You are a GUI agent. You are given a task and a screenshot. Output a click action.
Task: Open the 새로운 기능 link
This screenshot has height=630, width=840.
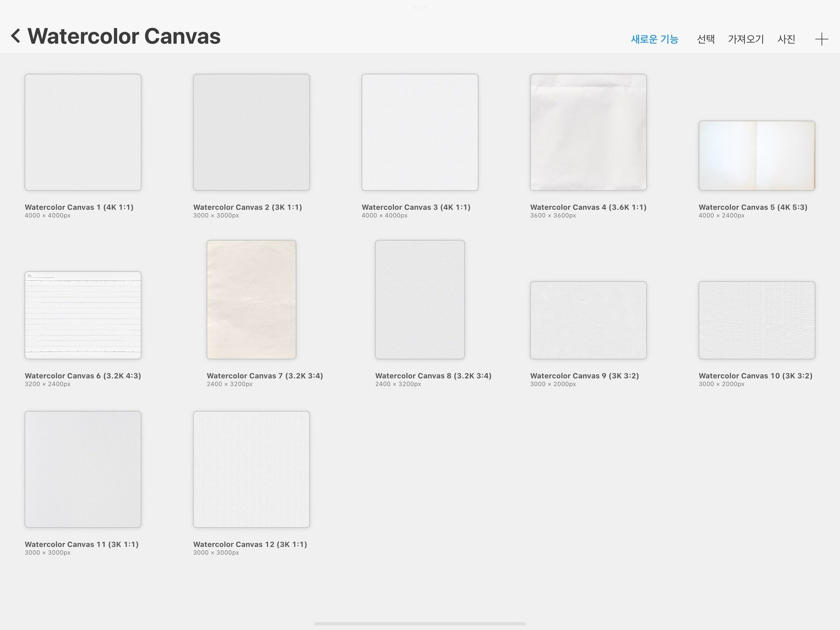tap(654, 39)
